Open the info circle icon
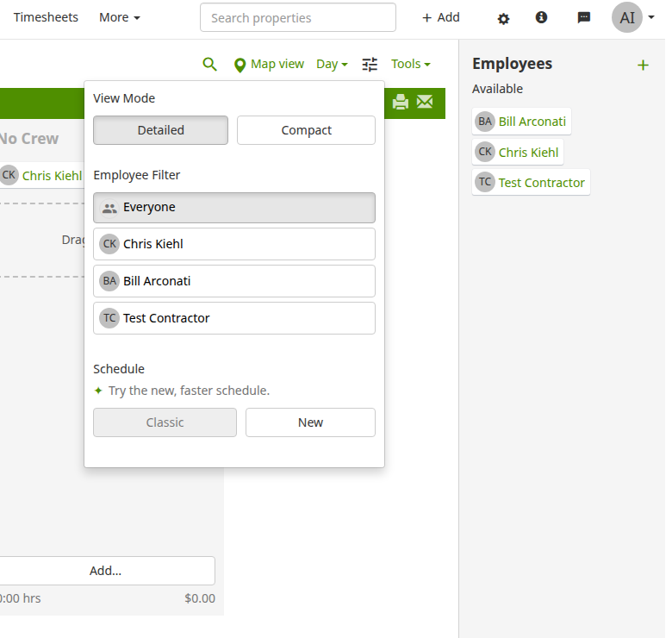 (541, 17)
